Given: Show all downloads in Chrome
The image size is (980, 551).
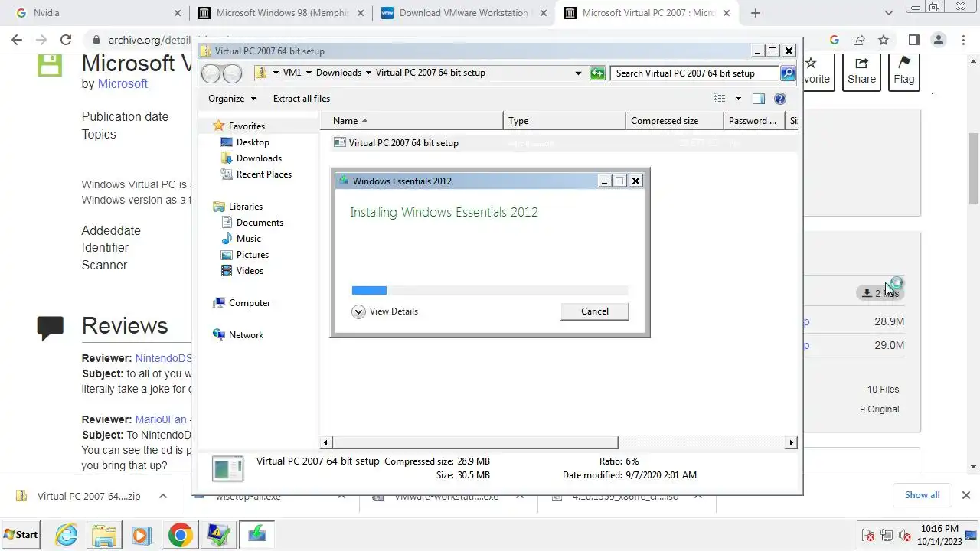Looking at the screenshot, I should click(x=922, y=495).
